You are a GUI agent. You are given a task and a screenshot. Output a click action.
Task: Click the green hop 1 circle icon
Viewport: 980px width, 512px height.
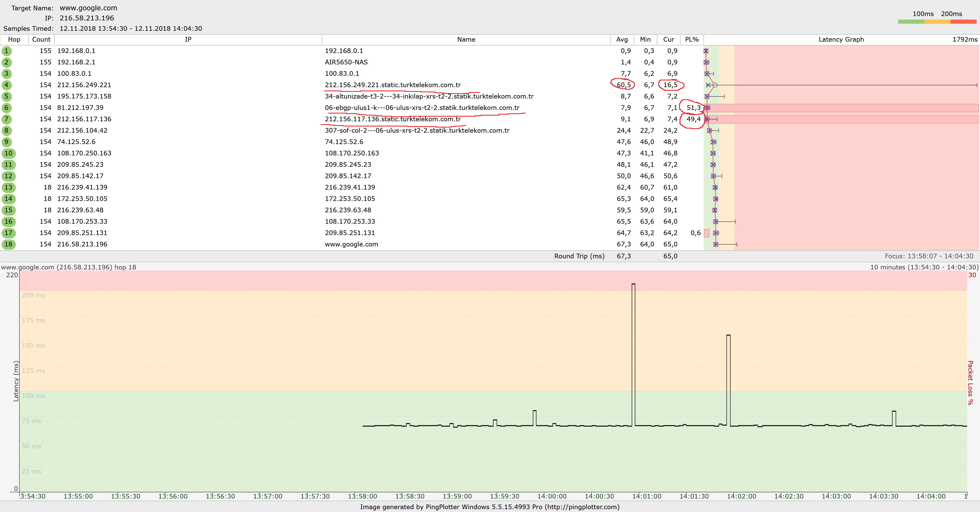[x=6, y=51]
